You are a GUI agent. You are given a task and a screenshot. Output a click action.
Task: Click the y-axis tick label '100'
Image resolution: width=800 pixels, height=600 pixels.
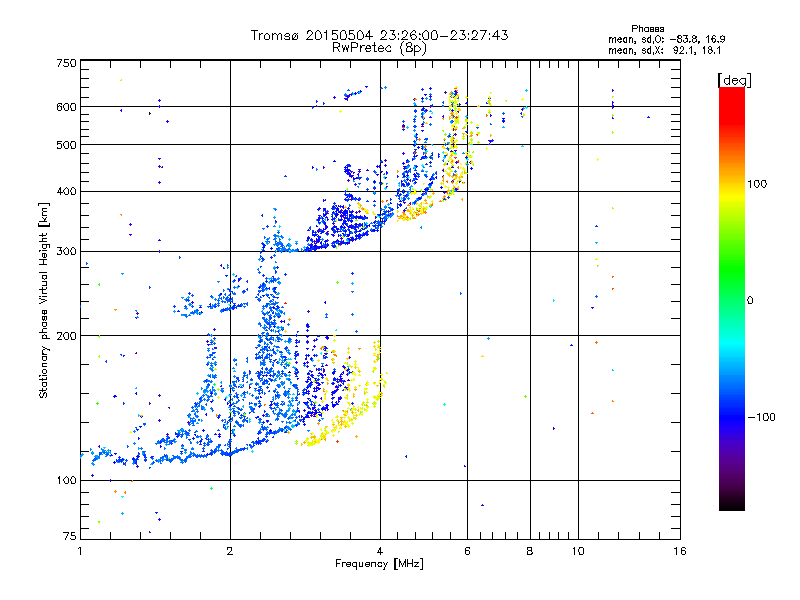coord(66,480)
